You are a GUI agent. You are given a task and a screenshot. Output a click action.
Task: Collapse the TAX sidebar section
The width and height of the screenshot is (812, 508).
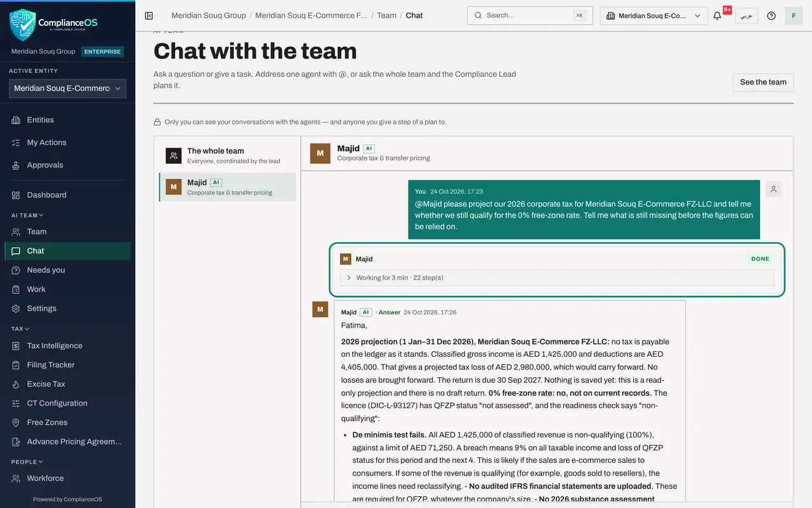tap(20, 329)
